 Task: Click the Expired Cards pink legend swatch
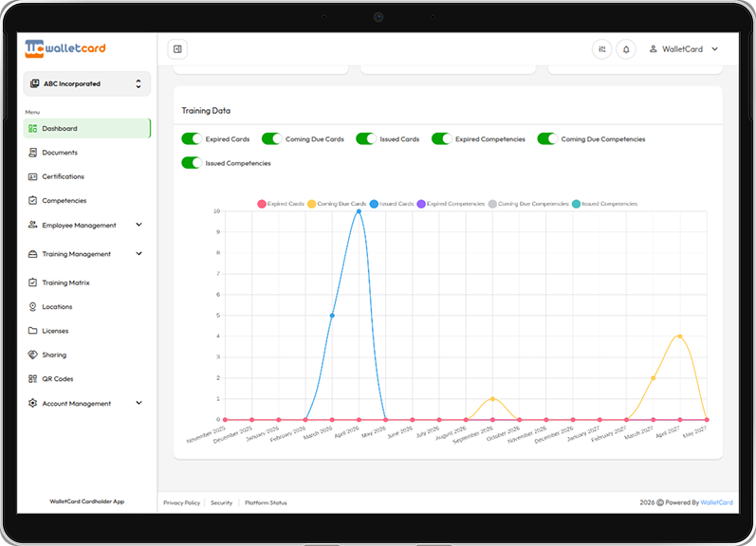[262, 204]
